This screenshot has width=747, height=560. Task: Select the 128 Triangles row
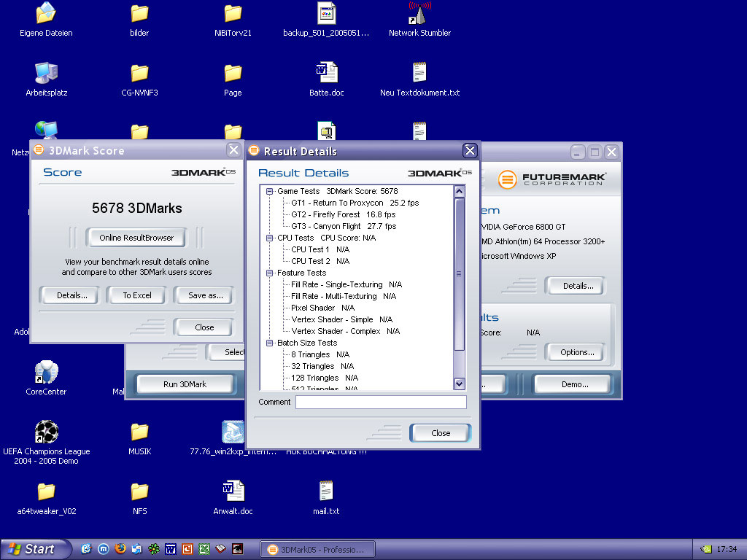(325, 378)
